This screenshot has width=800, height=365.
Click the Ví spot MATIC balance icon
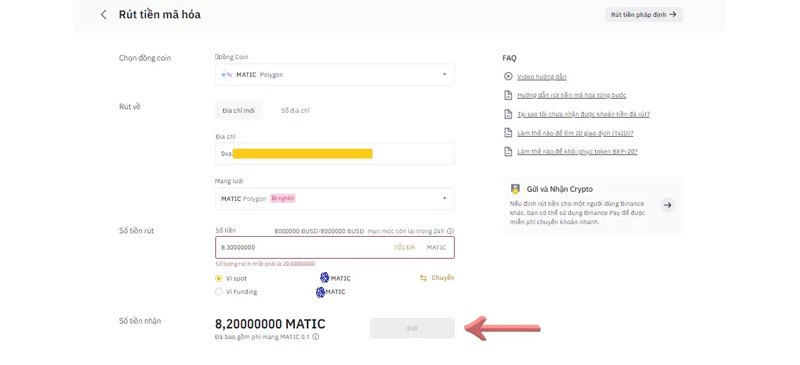coord(324,278)
